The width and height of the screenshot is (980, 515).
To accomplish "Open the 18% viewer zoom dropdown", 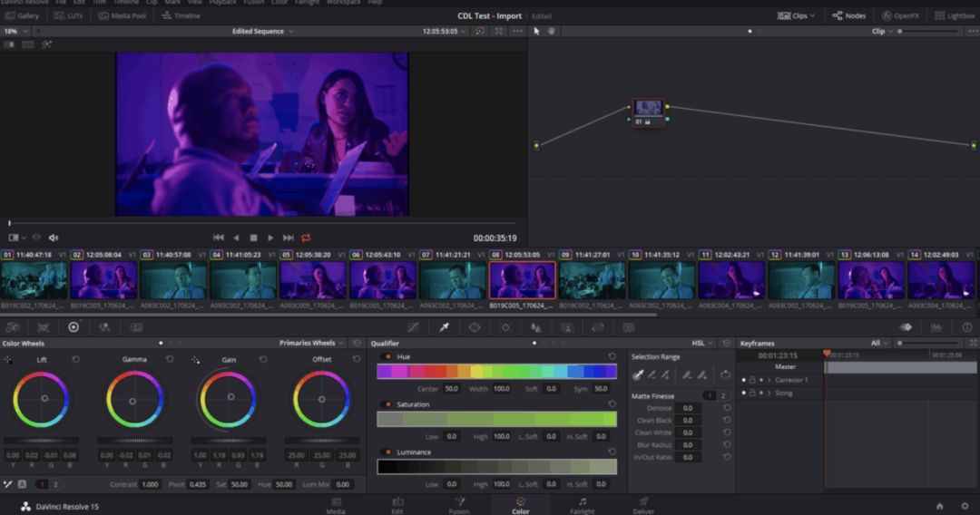I will pos(15,31).
